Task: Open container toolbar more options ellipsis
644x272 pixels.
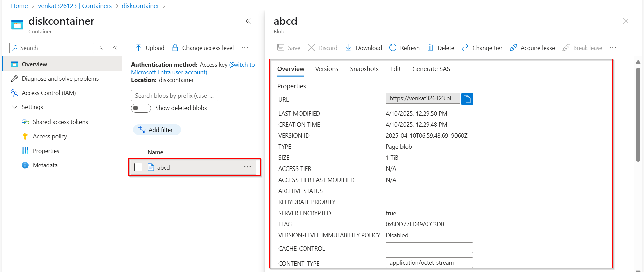Action: 245,48
